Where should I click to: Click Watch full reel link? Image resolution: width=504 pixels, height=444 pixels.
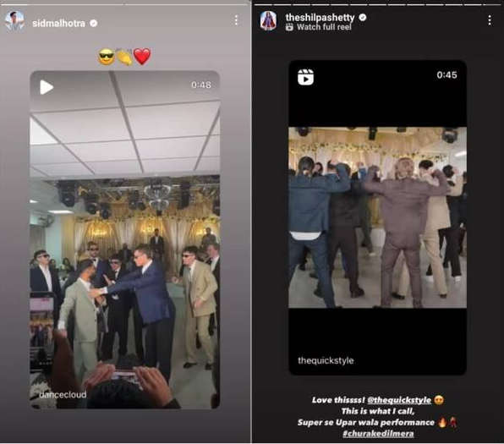pyautogui.click(x=324, y=27)
